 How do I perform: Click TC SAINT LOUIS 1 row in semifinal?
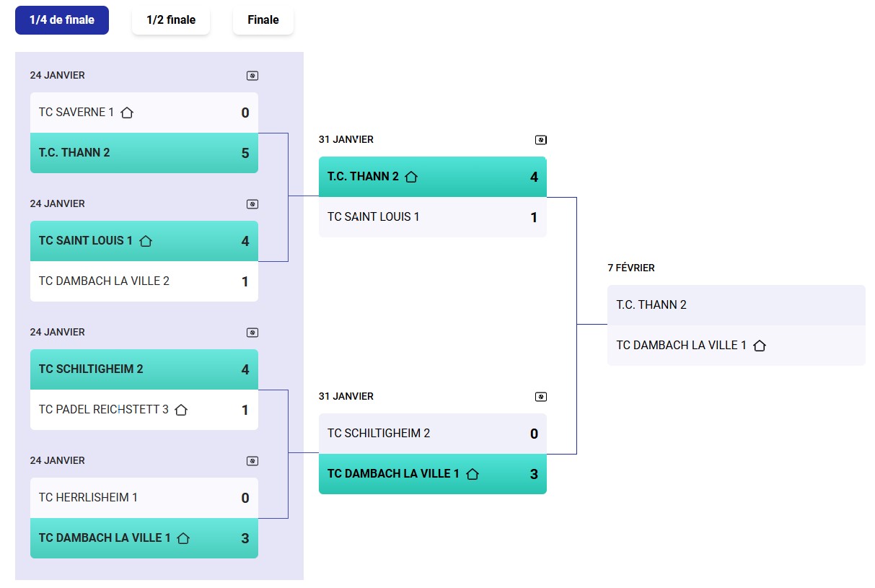point(433,217)
